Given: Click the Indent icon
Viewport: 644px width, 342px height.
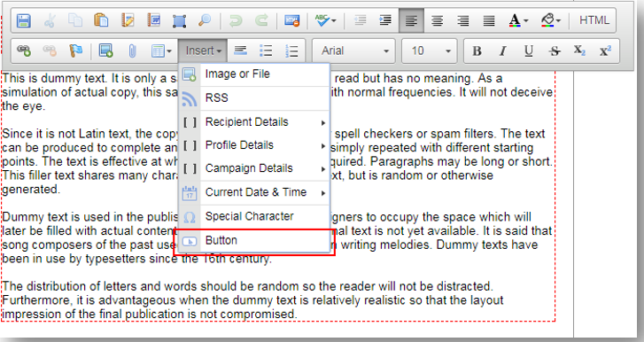Looking at the screenshot, I should 385,20.
